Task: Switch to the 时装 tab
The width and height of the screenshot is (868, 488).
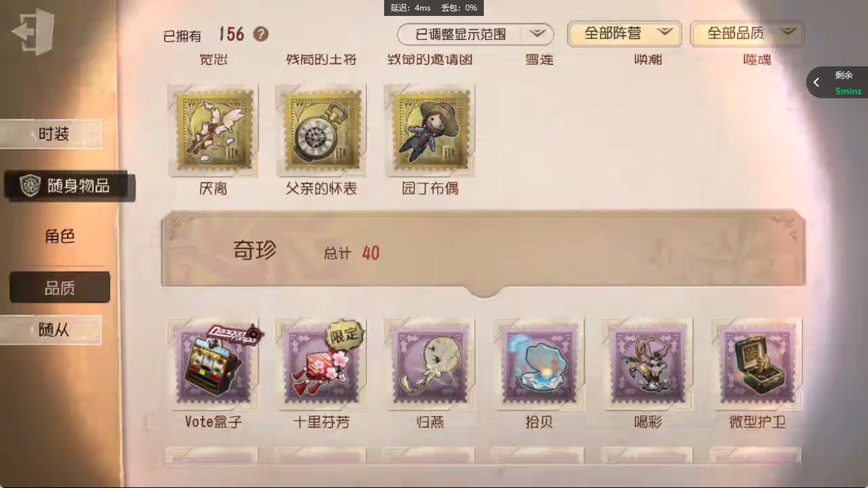Action: click(53, 134)
